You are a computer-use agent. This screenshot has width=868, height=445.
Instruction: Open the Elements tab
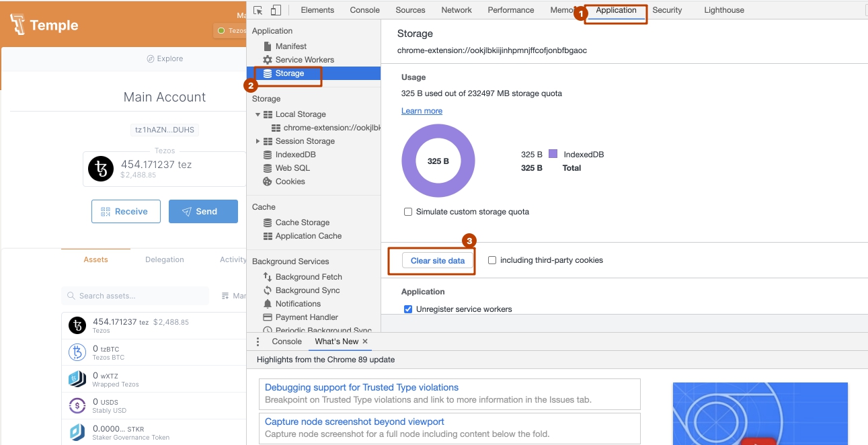click(317, 10)
